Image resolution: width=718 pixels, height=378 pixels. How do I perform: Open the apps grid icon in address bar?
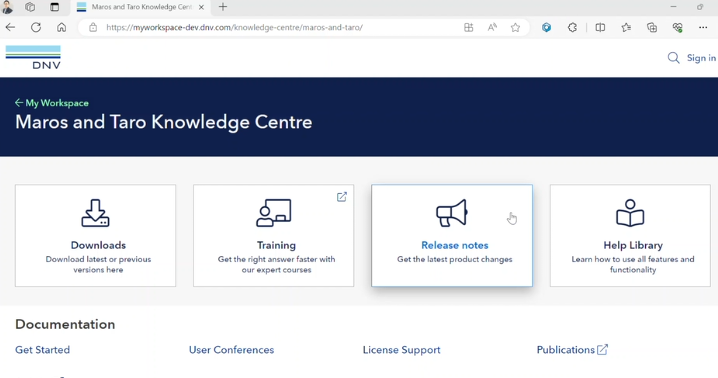(x=468, y=27)
